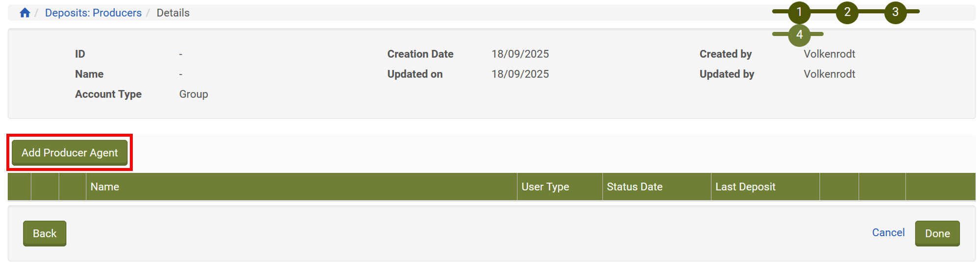Click the Status Date column header
The width and height of the screenshot is (980, 266).
pos(634,187)
